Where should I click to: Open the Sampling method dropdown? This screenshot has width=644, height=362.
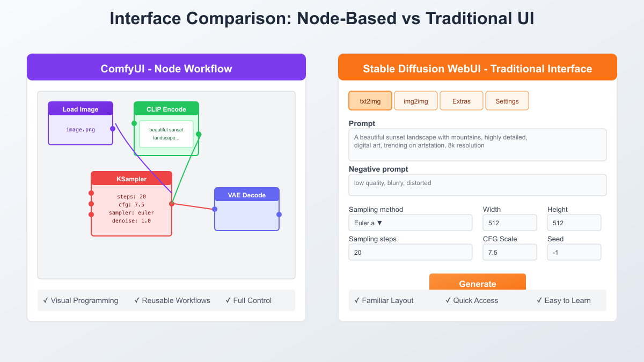411,223
